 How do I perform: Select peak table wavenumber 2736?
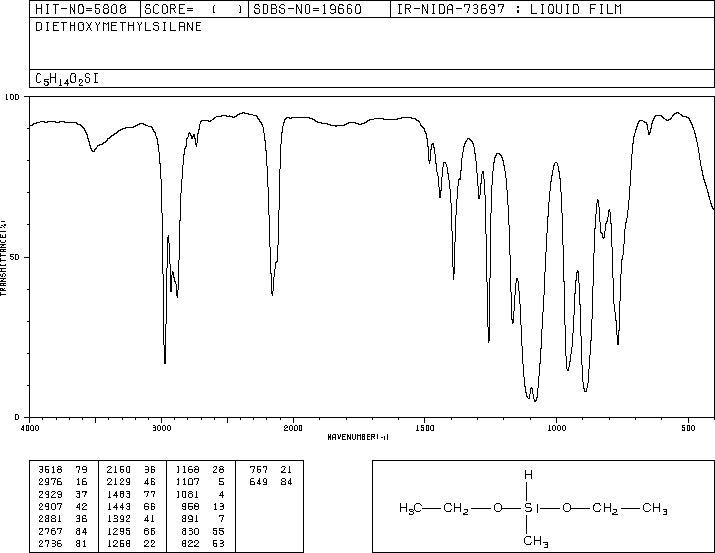point(50,543)
